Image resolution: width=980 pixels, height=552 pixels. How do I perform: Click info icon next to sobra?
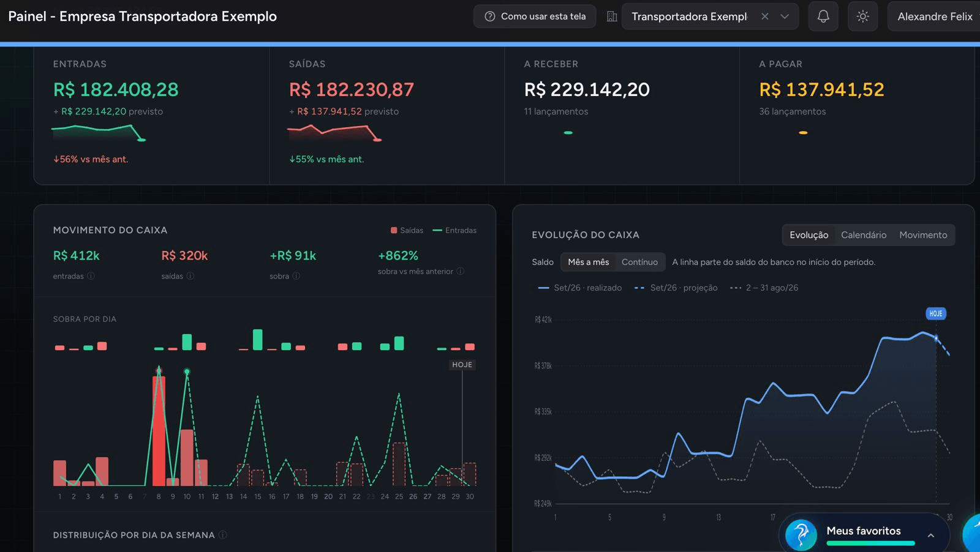coord(296,276)
